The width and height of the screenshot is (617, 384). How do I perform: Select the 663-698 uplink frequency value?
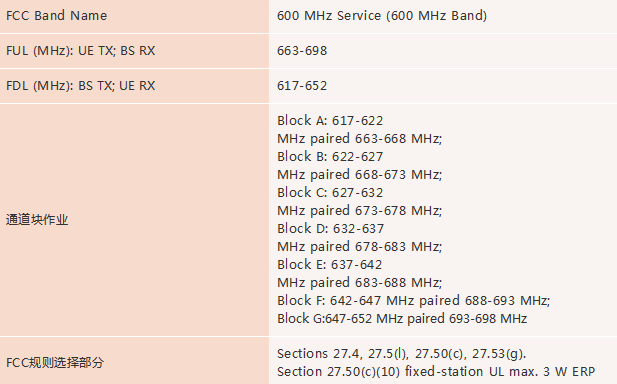(x=302, y=51)
